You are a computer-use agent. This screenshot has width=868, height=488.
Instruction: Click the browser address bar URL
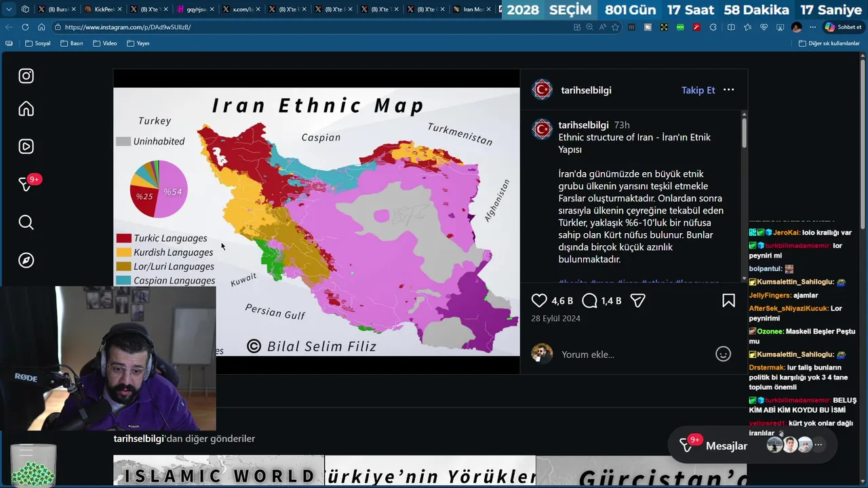tap(127, 27)
